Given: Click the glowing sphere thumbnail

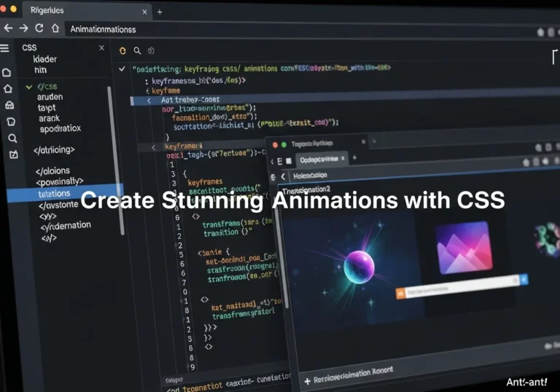Looking at the screenshot, I should [359, 267].
